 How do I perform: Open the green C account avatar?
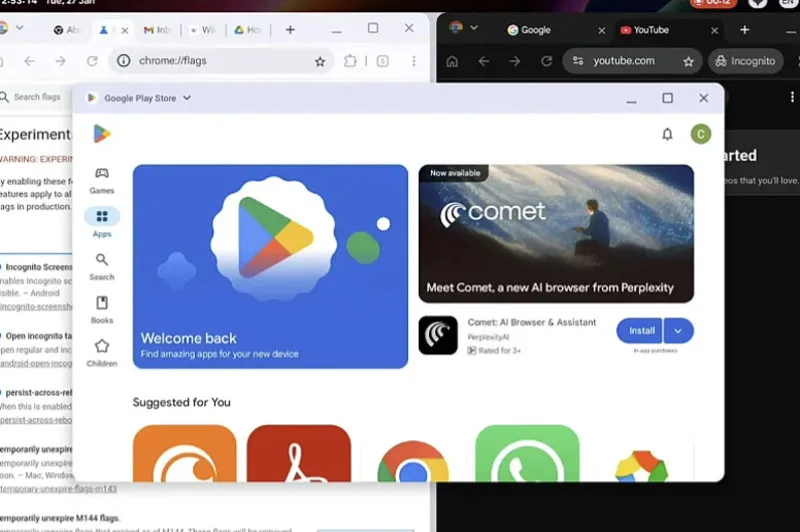coord(701,134)
